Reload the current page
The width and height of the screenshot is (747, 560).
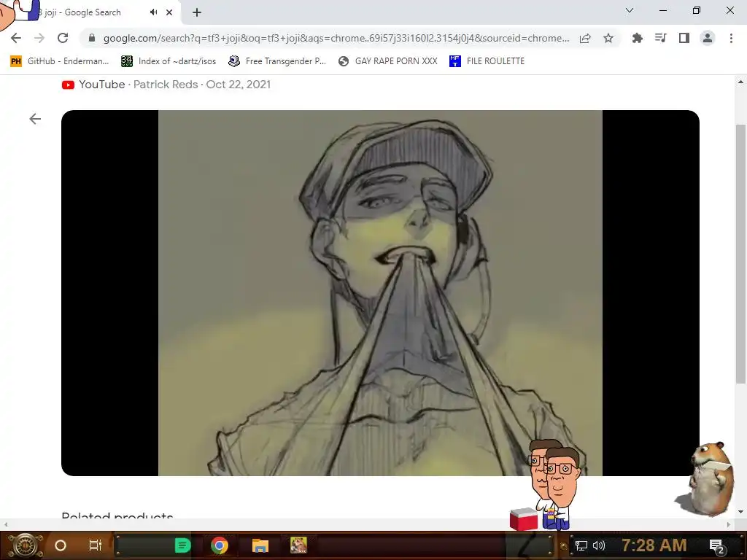click(x=63, y=38)
